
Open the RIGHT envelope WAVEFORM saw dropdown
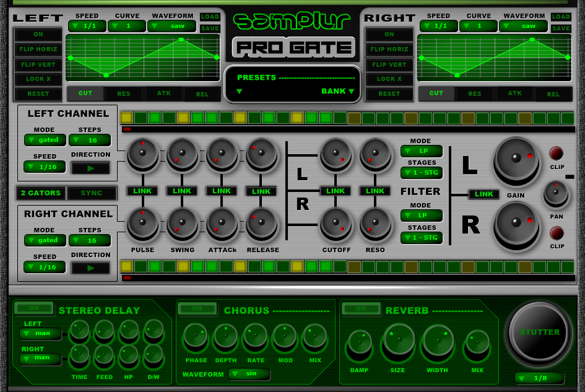point(523,26)
